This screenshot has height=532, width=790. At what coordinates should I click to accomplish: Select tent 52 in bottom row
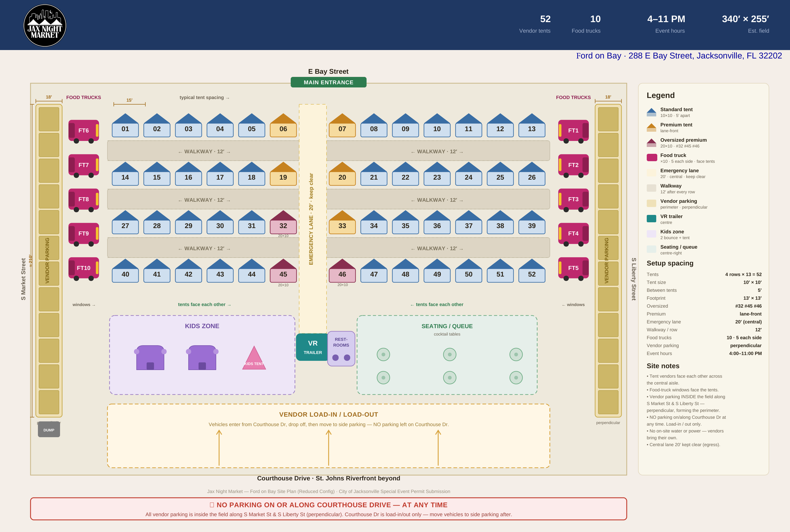pyautogui.click(x=532, y=271)
